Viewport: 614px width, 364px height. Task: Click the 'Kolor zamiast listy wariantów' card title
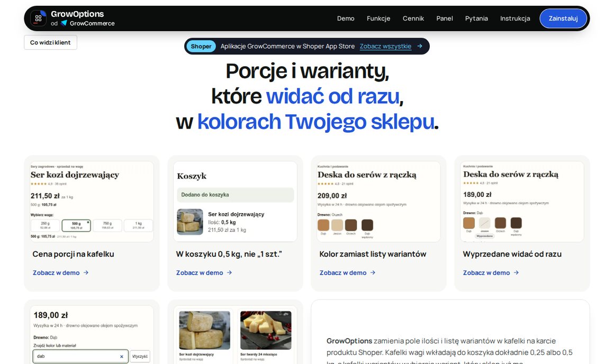click(x=373, y=254)
